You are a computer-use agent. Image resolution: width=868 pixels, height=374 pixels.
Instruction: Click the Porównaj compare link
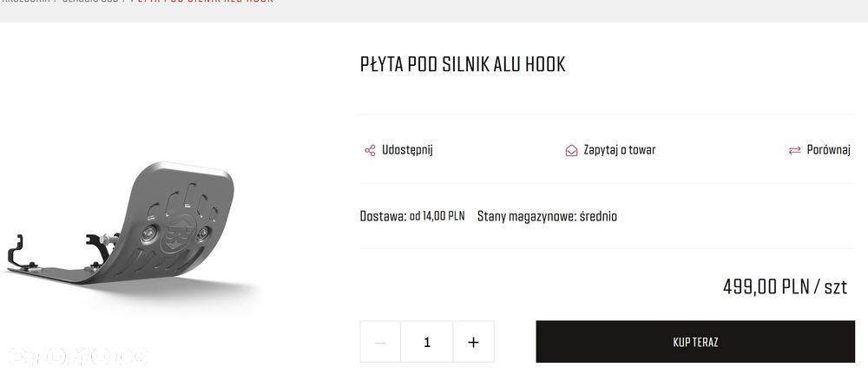828,150
